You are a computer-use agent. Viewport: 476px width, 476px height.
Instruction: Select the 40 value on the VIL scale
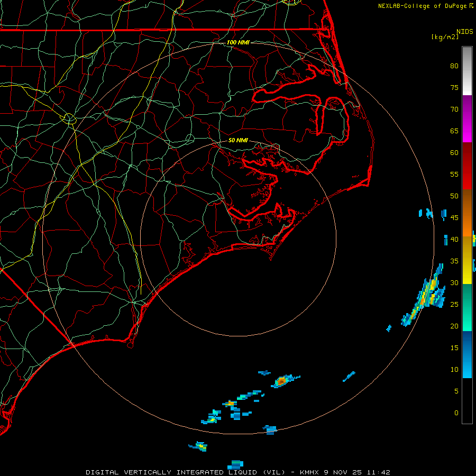[454, 240]
